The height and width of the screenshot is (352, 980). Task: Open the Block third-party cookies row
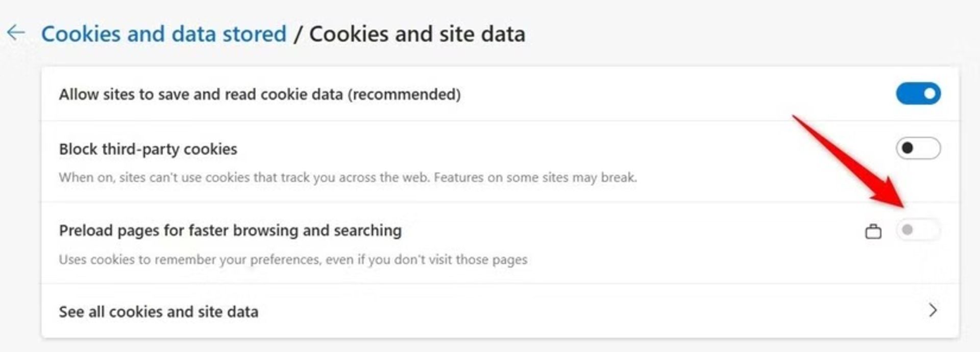point(500,161)
